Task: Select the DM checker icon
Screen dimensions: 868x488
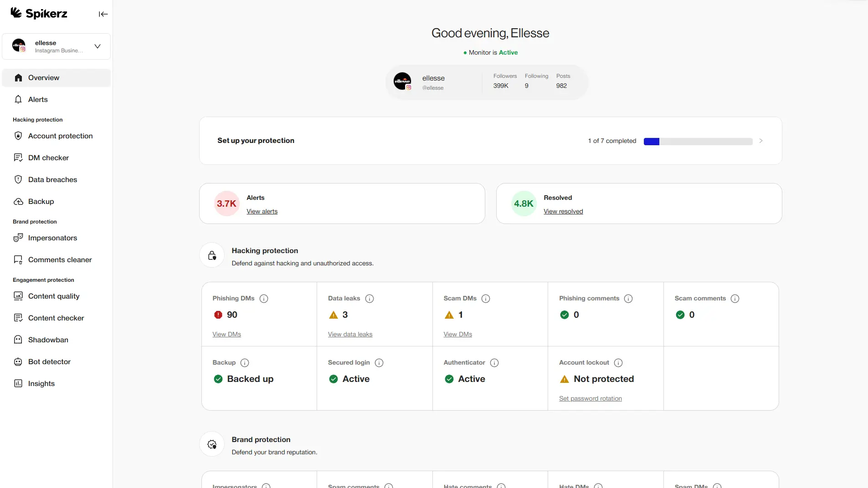Action: pyautogui.click(x=18, y=158)
